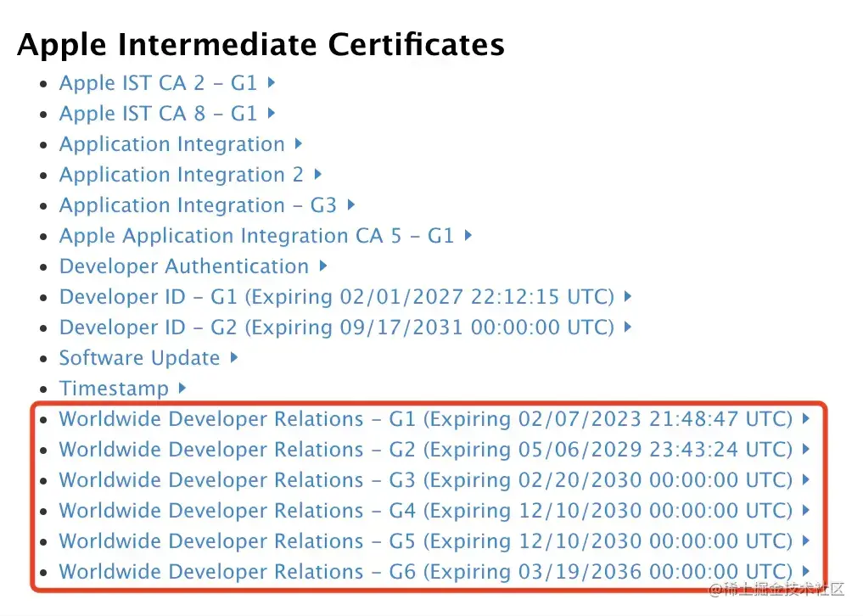Click arrow after Apple IST CA 8 – G1
This screenshot has width=863, height=616.
[x=272, y=113]
